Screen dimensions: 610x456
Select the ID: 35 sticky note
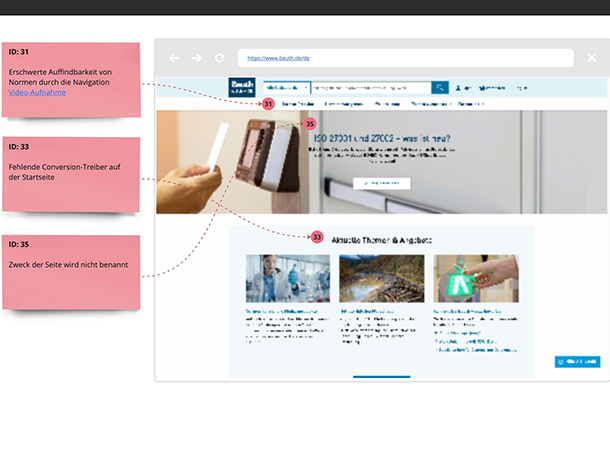pyautogui.click(x=69, y=271)
